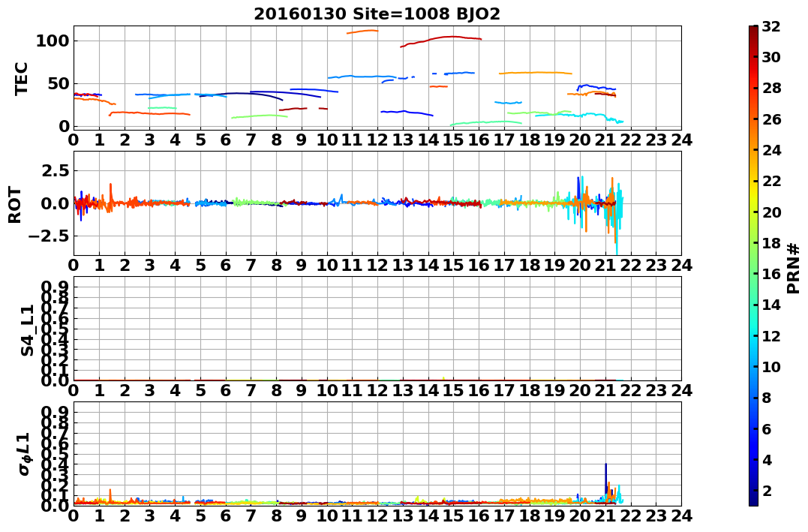Click the S4_L1 y-axis label

(x=27, y=330)
